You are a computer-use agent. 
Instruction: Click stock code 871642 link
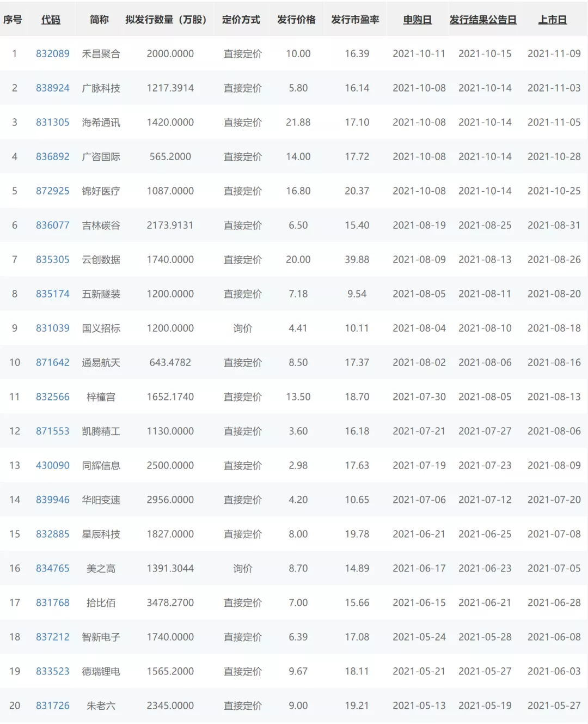[x=53, y=363]
